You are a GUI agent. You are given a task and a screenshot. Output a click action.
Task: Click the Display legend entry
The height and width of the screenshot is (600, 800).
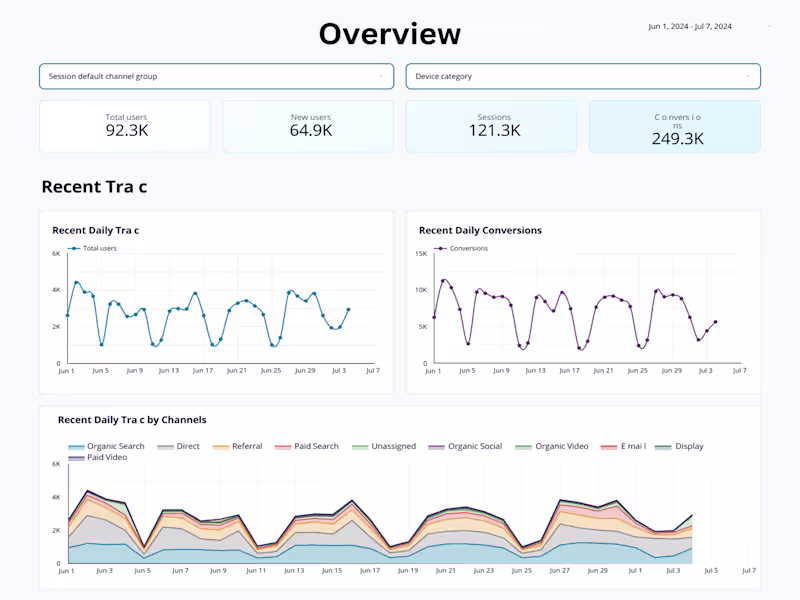679,446
